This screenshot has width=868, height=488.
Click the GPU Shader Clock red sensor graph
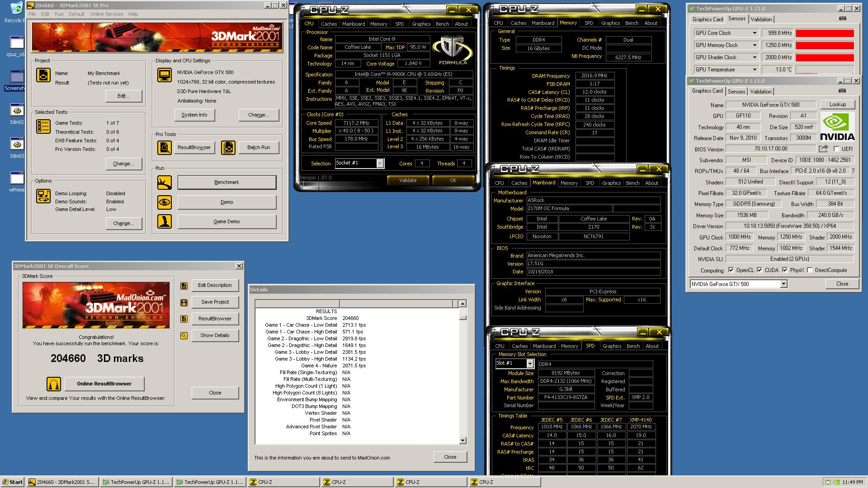click(x=825, y=57)
